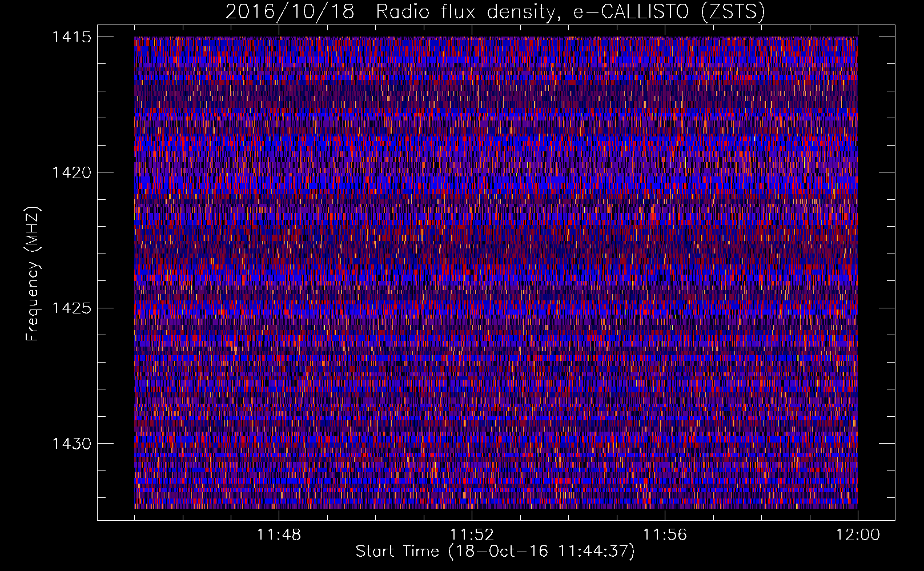Image resolution: width=924 pixels, height=571 pixels.
Task: Click the 'Start Time (18-Oct-16 11:44:37)' label
Action: 495,552
